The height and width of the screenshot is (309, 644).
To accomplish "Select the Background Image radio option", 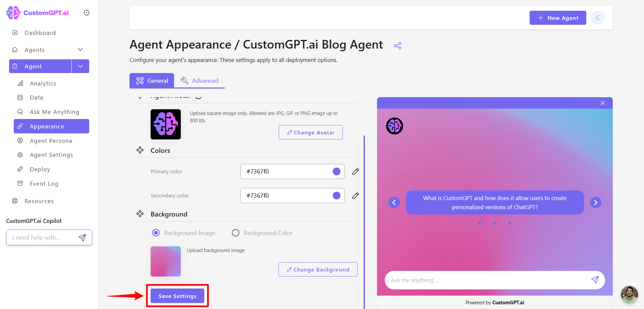I will click(156, 233).
